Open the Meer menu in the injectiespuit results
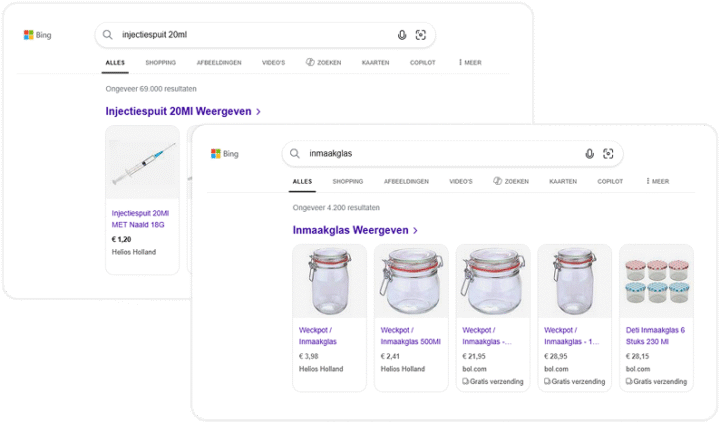720x423 pixels. click(x=470, y=62)
